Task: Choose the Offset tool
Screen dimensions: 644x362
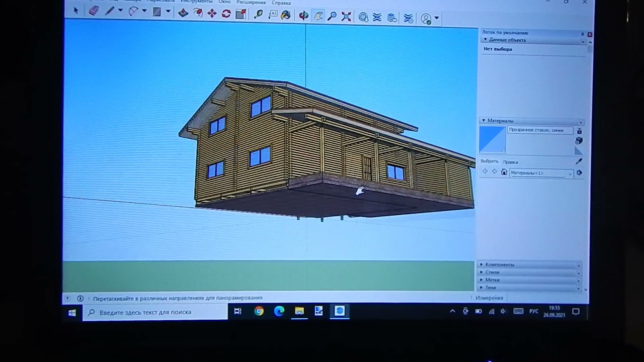Action: (x=198, y=13)
